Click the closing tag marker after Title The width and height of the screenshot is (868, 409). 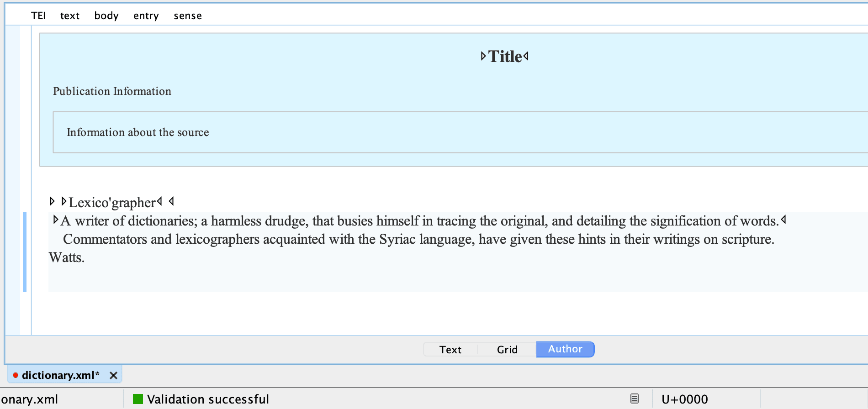point(526,56)
